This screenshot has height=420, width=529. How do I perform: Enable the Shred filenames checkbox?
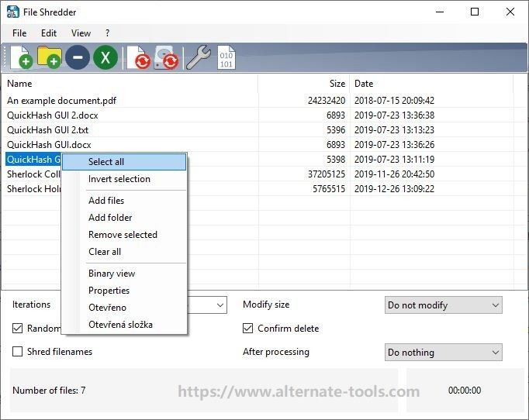(18, 352)
